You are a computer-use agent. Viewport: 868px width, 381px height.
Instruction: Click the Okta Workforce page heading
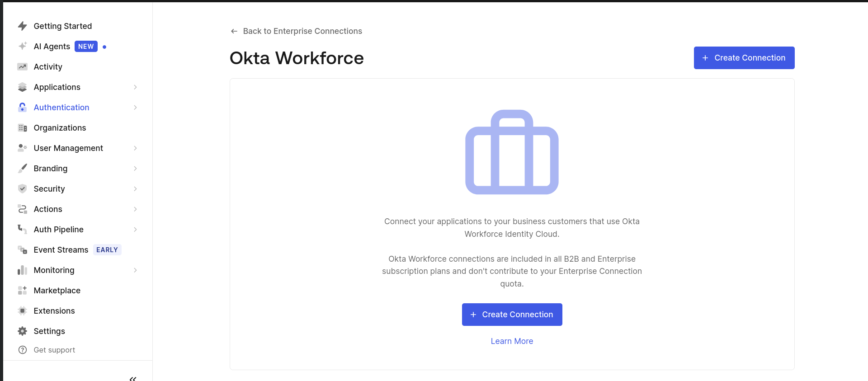[x=297, y=58]
